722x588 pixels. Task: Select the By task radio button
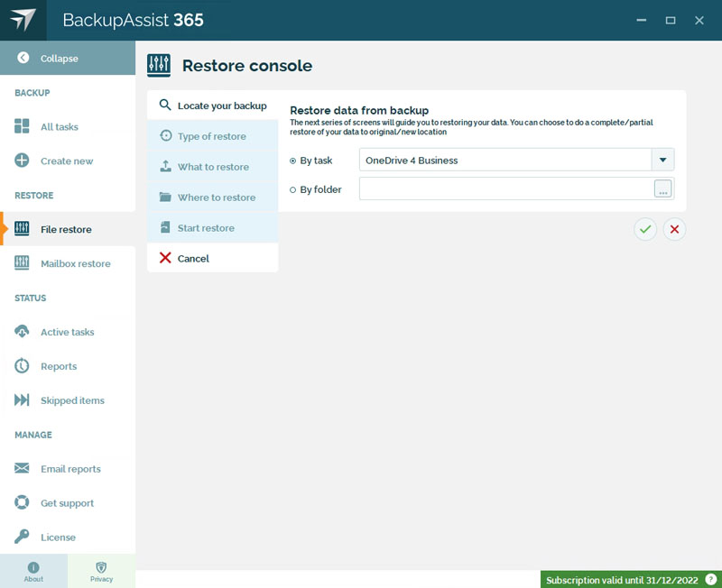point(292,161)
